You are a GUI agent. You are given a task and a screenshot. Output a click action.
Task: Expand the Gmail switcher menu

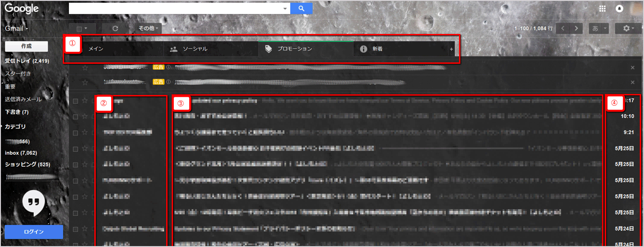(x=17, y=28)
